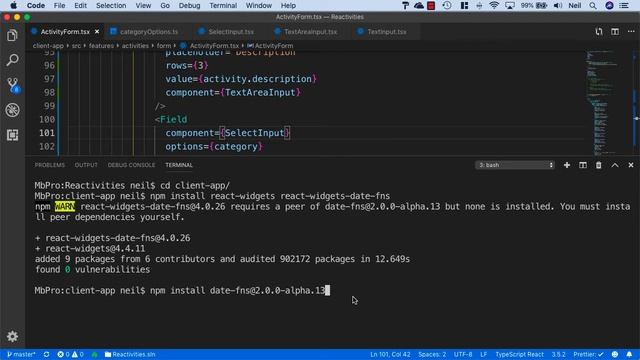Close the terminal panel

pos(631,165)
